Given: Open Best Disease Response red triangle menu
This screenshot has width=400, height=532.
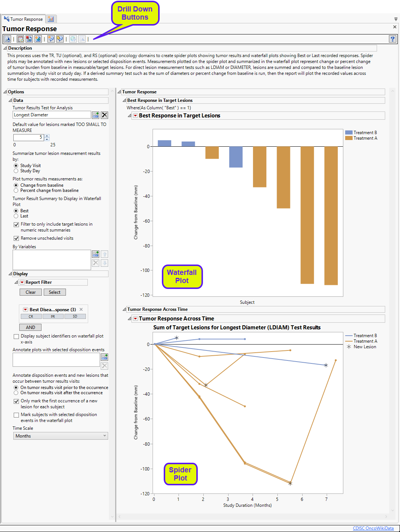Looking at the screenshot, I should click(x=26, y=310).
